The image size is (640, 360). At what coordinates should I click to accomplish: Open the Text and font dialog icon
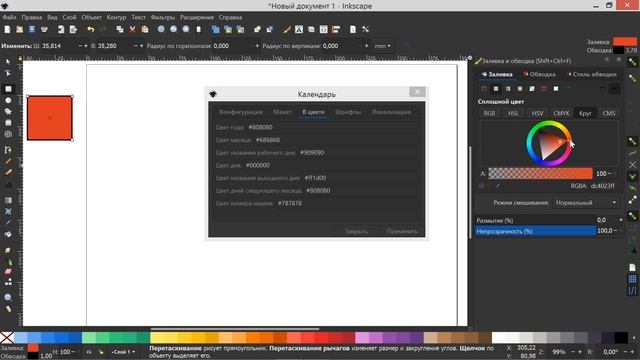299,29
